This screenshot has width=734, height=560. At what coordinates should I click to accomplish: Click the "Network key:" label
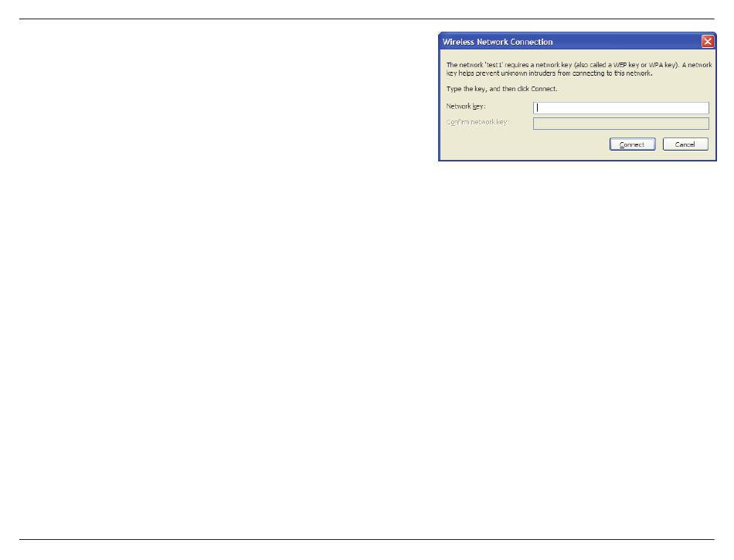click(x=466, y=106)
